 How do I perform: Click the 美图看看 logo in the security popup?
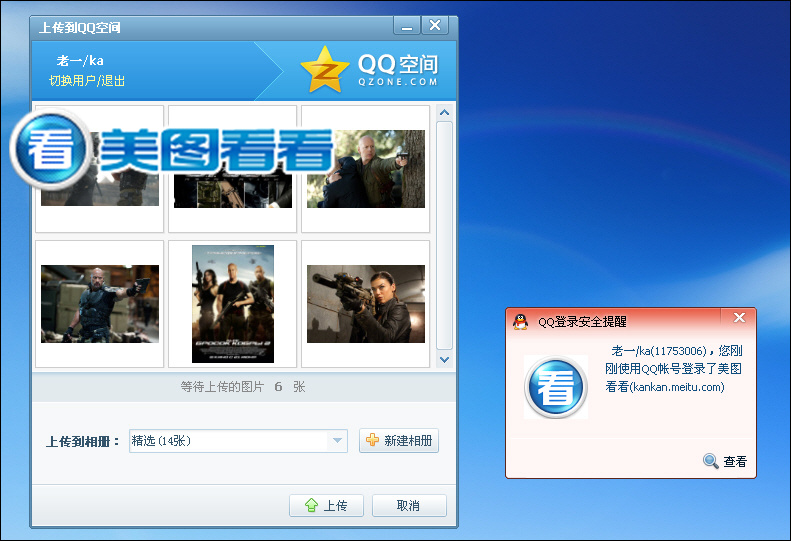(x=556, y=387)
